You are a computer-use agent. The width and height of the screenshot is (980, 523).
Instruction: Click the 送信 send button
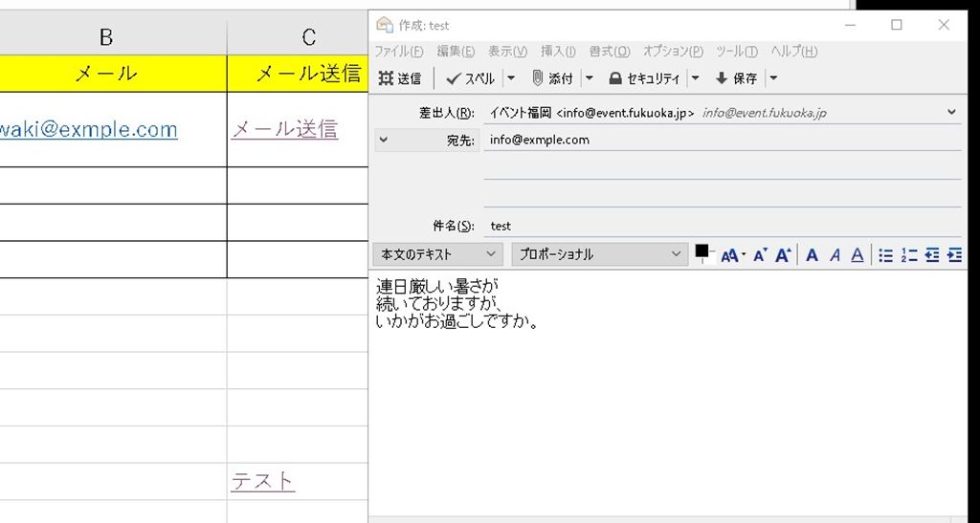(x=400, y=78)
